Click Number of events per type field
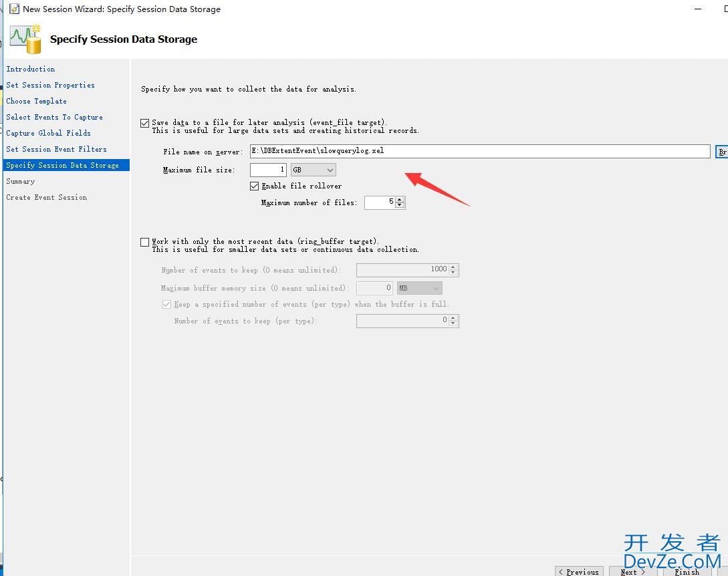This screenshot has width=728, height=576. (x=402, y=321)
